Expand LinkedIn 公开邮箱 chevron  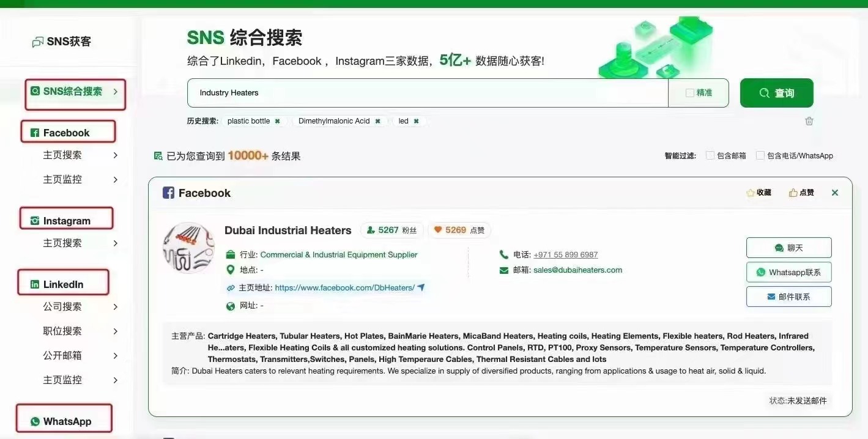[x=116, y=356]
